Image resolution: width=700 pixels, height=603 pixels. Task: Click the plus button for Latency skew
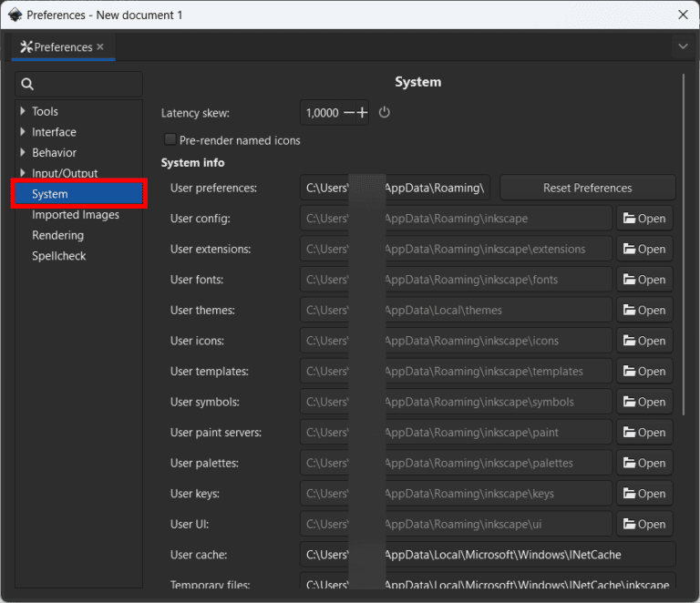point(362,113)
